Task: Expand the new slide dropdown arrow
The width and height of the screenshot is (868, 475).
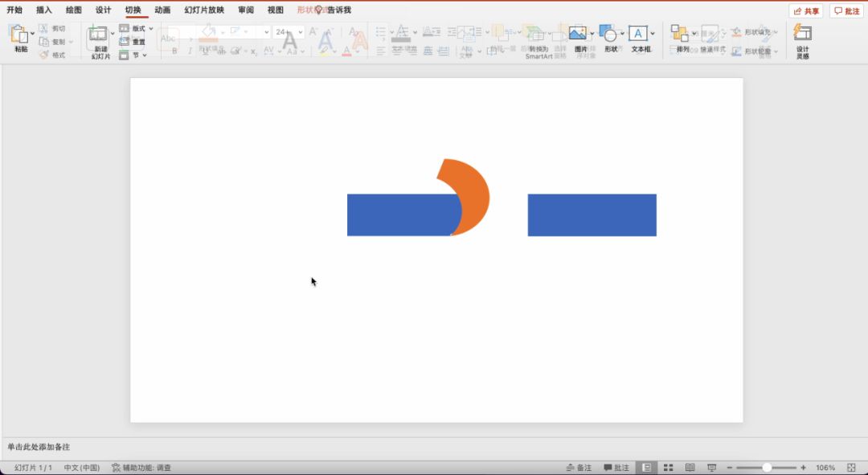Action: pos(113,35)
